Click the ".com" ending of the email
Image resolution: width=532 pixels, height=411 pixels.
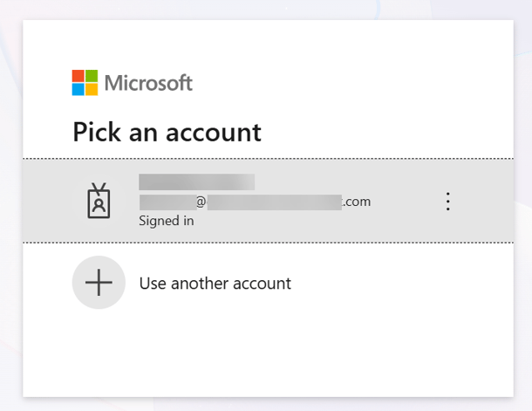click(357, 202)
